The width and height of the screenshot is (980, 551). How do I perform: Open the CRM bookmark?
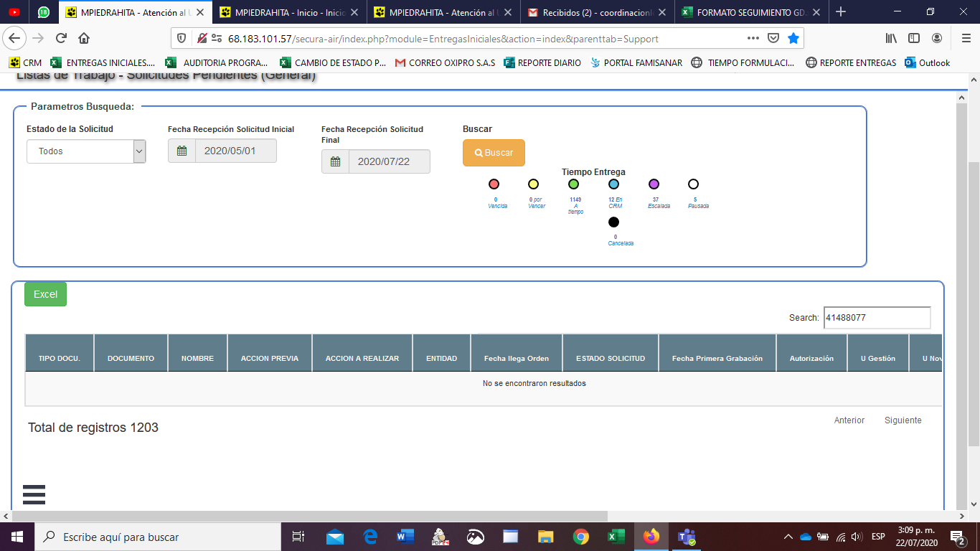(x=25, y=62)
